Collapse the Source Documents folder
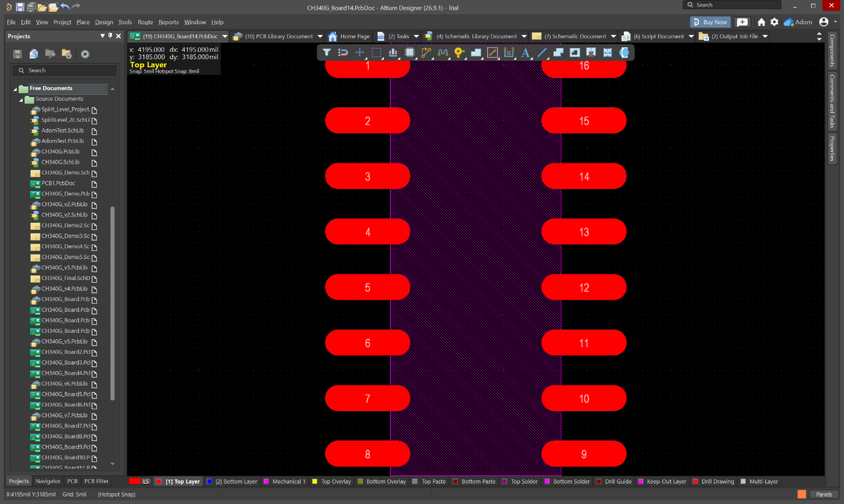 click(22, 99)
